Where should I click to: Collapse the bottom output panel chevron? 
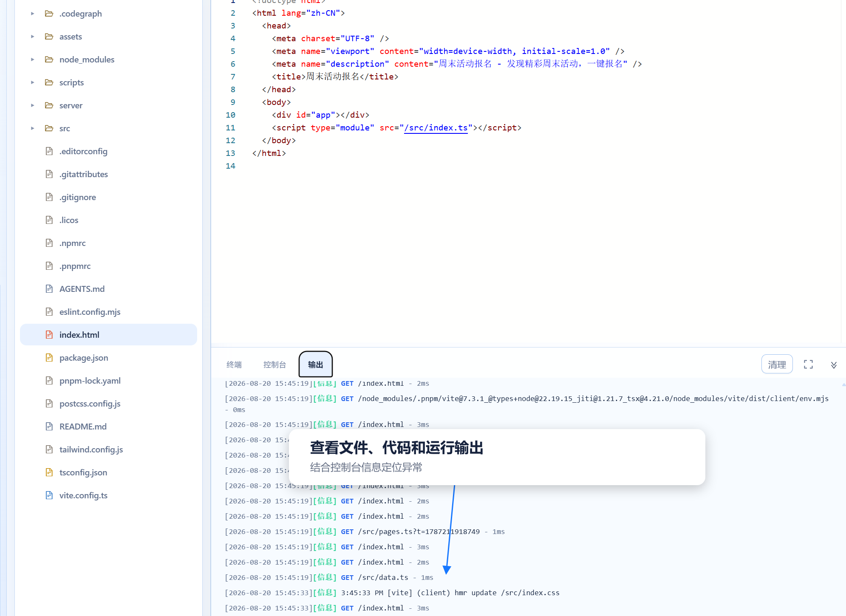834,365
